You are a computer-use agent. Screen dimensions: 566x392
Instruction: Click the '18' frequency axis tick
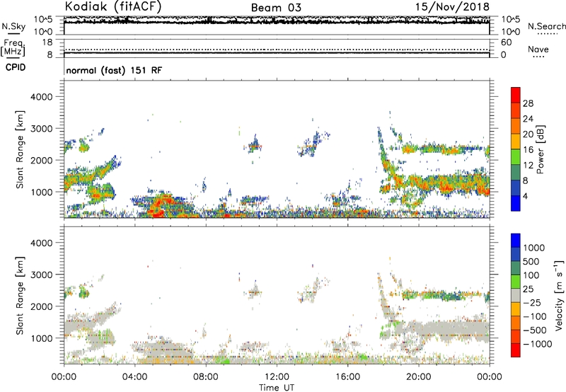[x=47, y=42]
